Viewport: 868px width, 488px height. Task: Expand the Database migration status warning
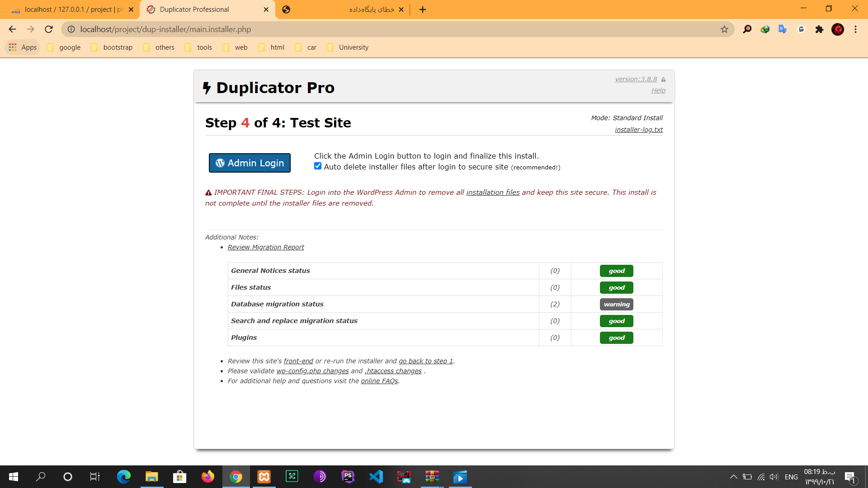(616, 304)
